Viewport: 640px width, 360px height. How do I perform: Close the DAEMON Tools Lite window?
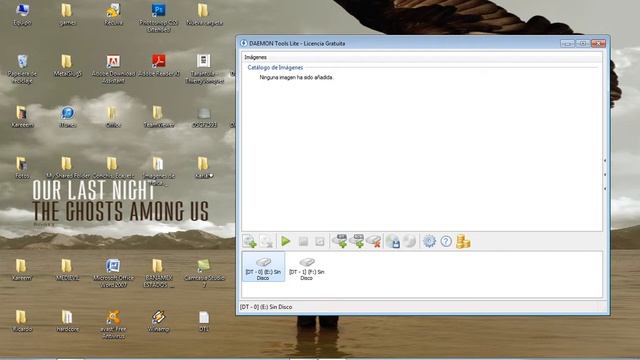point(598,43)
